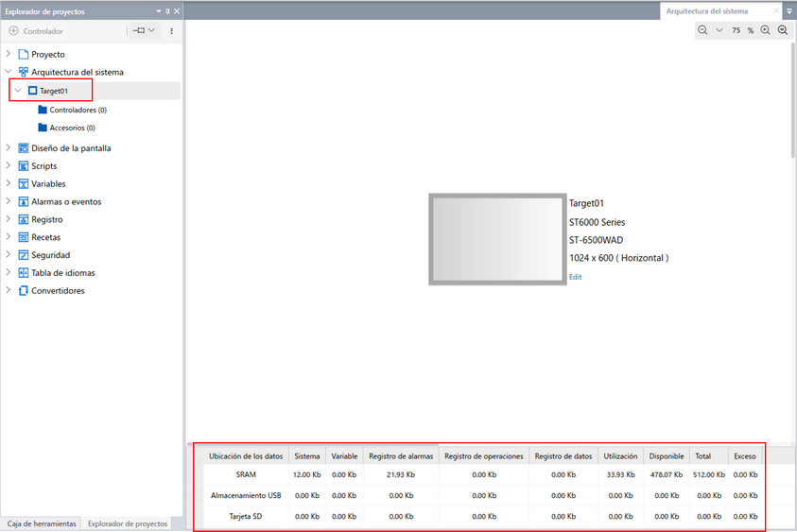The image size is (797, 532).
Task: Open the connection type dropdown in explorer toolbar
Action: (145, 31)
